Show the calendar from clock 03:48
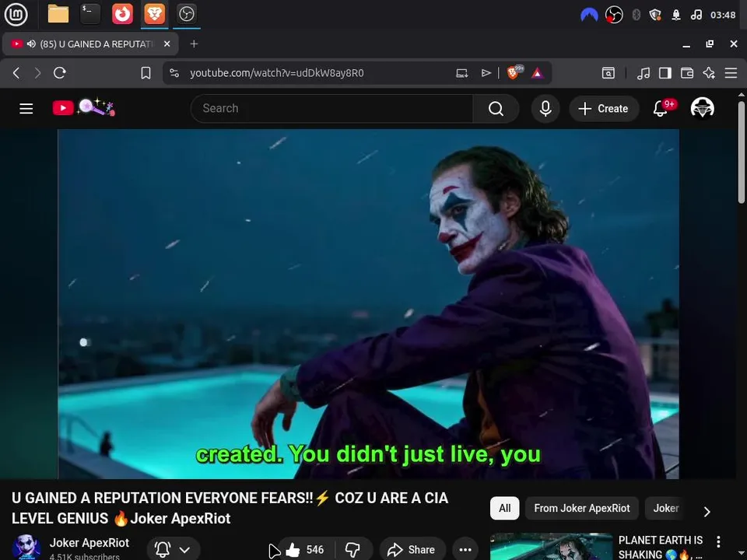 [723, 16]
